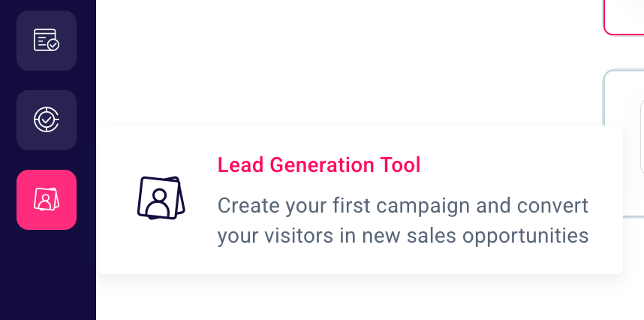644x320 pixels.
Task: Click the word "Generation" in the title
Action: [x=322, y=165]
